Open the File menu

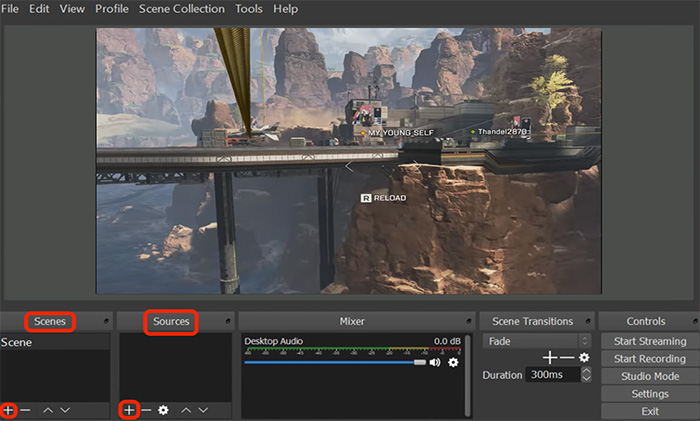10,8
